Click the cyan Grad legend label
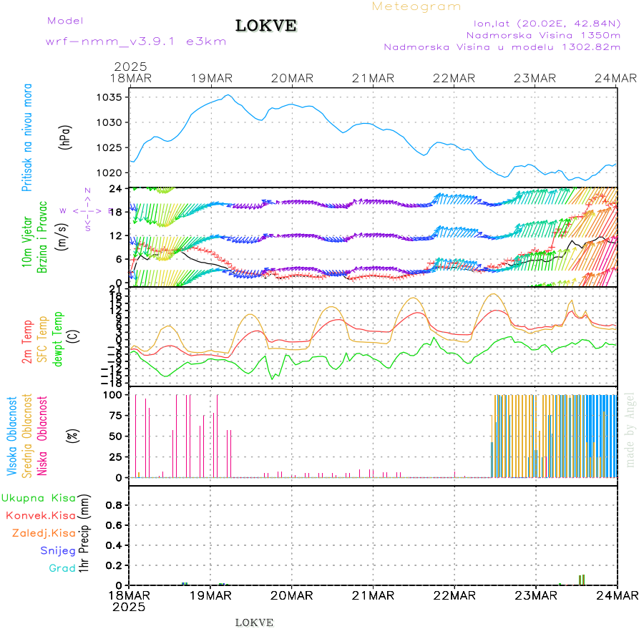 tap(62, 568)
